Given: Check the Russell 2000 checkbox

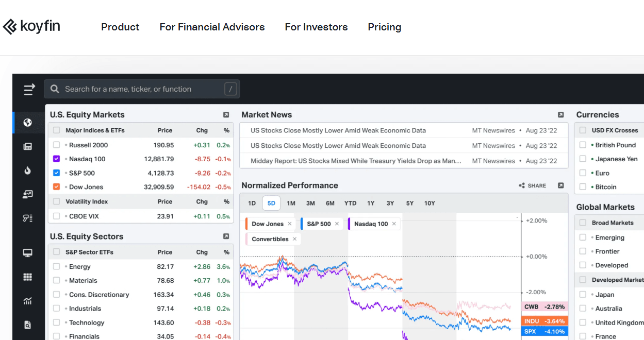Looking at the screenshot, I should (x=56, y=145).
